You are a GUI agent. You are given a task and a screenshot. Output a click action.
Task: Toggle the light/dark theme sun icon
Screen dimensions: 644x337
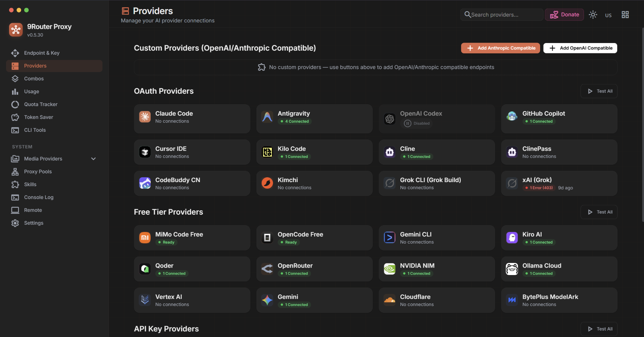[x=593, y=15]
